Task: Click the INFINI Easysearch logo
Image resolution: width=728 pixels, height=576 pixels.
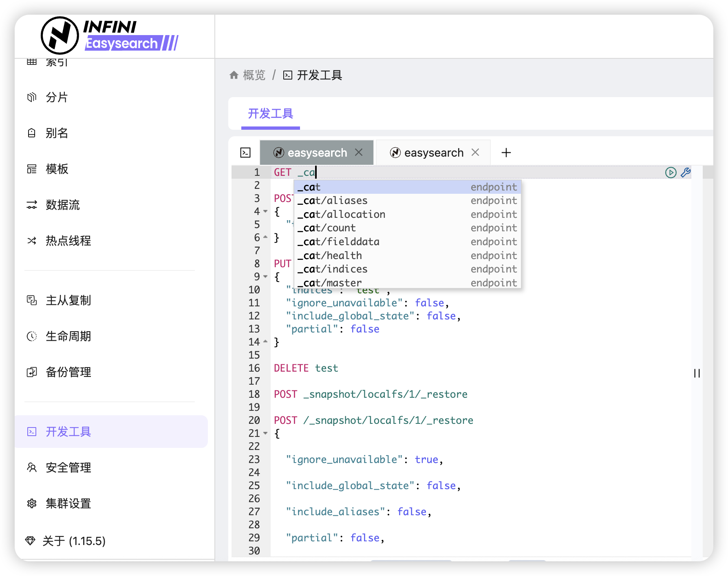Action: pos(110,35)
